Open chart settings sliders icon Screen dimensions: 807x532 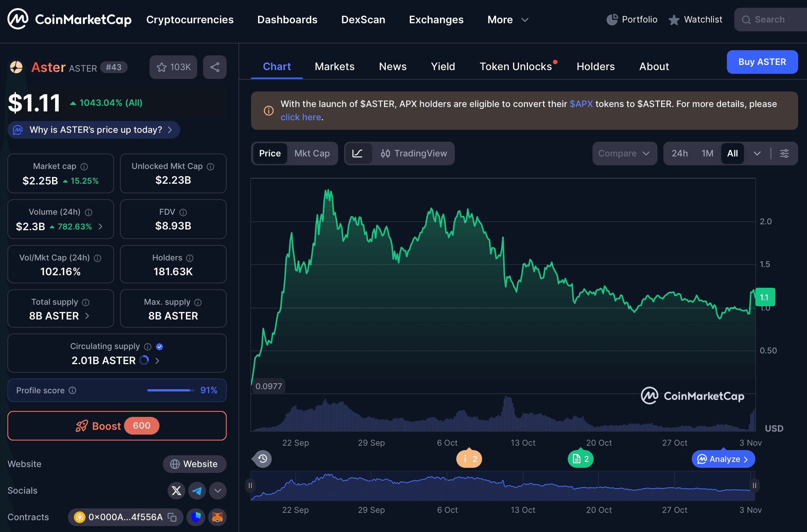click(784, 153)
